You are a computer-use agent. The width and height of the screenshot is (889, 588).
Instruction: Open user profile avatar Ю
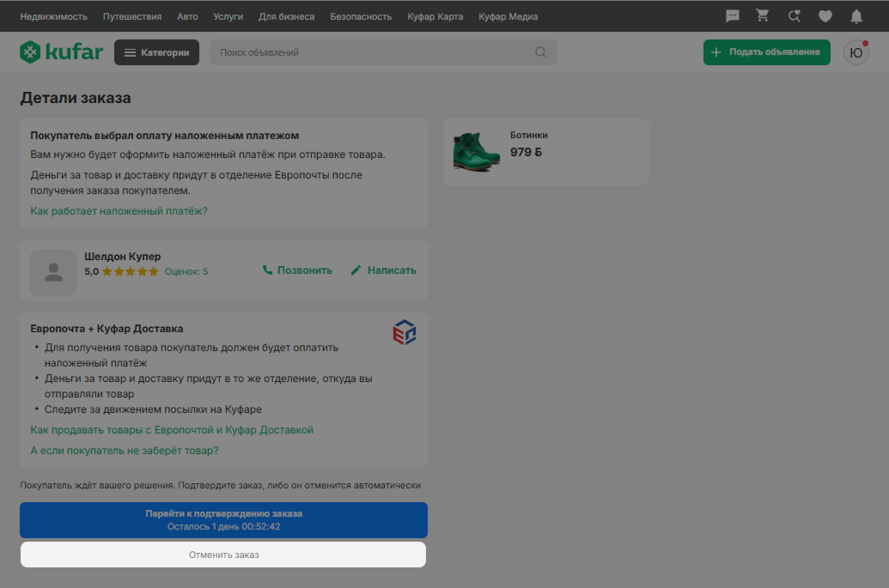point(856,52)
